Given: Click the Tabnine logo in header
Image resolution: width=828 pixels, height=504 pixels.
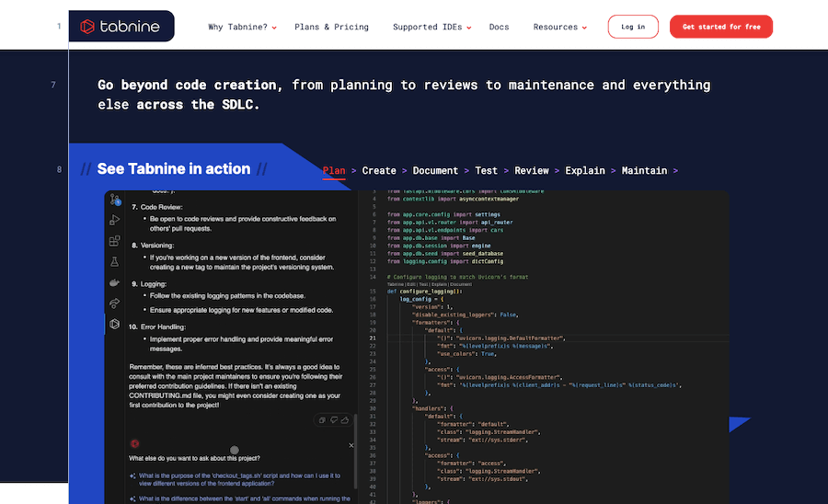Looking at the screenshot, I should [x=121, y=27].
